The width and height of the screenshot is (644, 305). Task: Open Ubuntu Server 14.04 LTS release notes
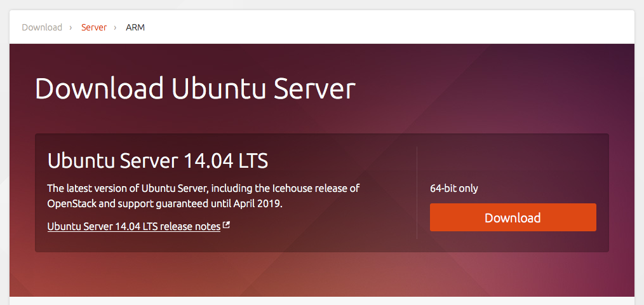(133, 226)
